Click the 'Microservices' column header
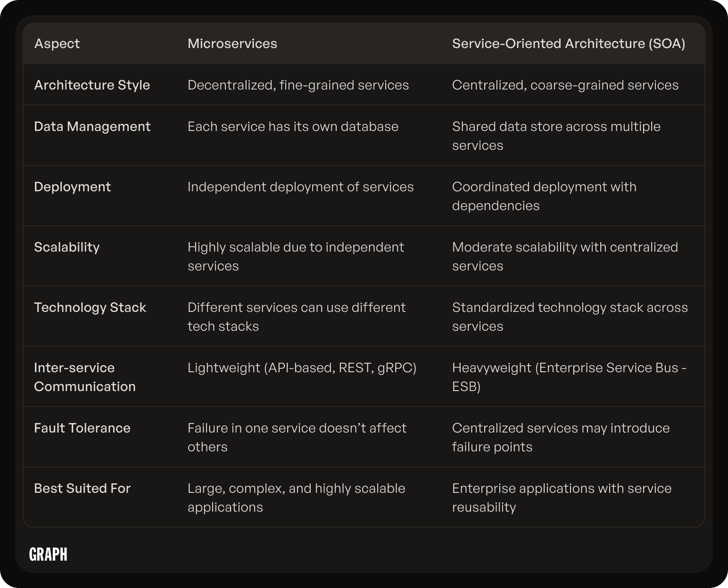Screen dimensions: 728x588 coord(232,44)
